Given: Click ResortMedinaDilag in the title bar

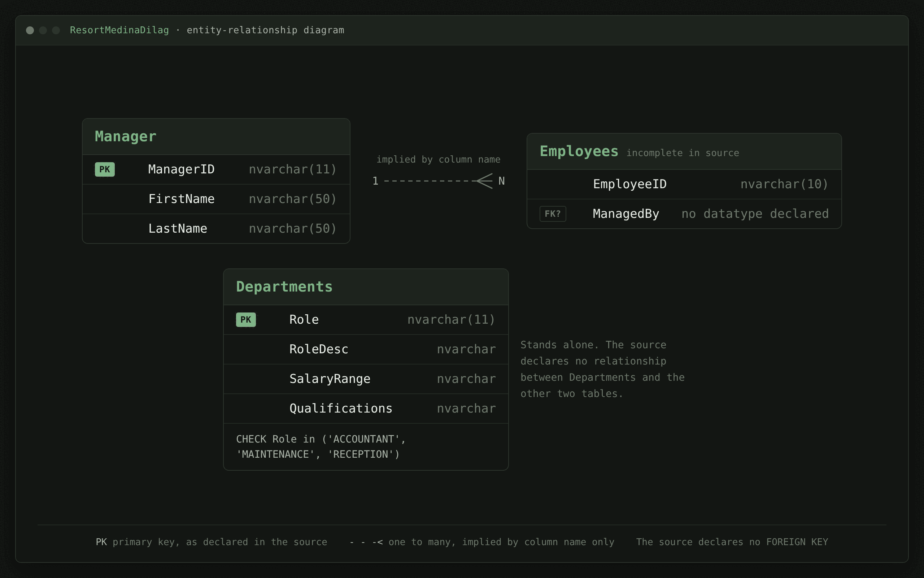Looking at the screenshot, I should [119, 30].
